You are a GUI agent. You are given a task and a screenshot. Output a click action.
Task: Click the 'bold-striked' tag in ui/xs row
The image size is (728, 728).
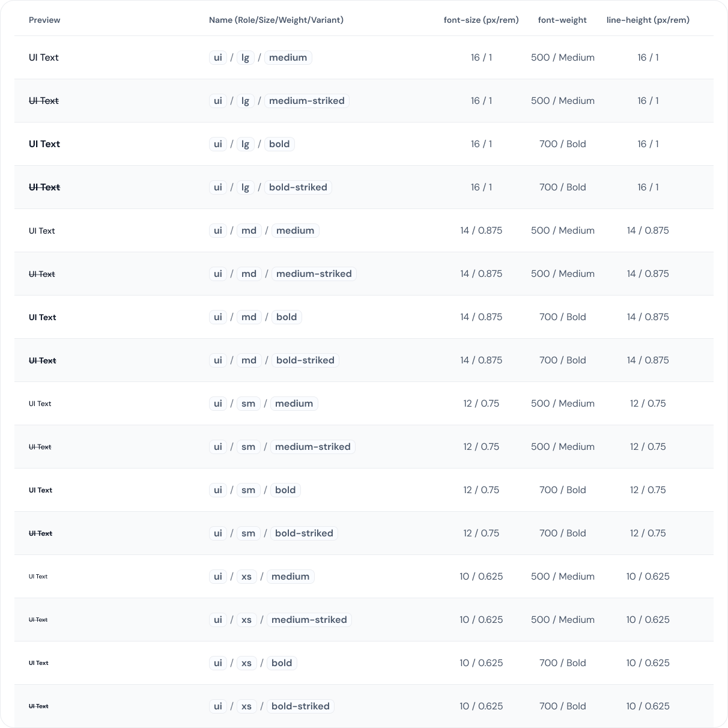300,706
